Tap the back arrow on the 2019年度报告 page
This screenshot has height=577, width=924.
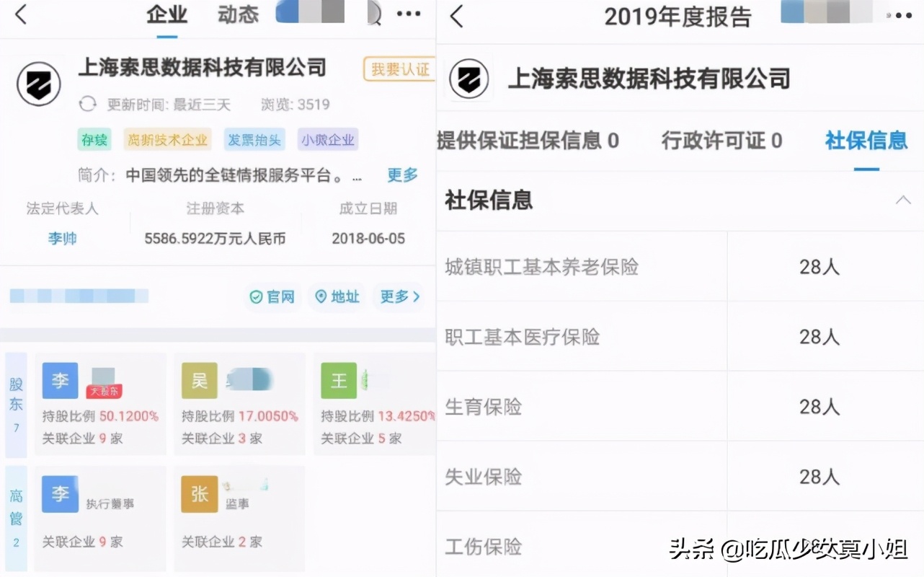pos(457,14)
